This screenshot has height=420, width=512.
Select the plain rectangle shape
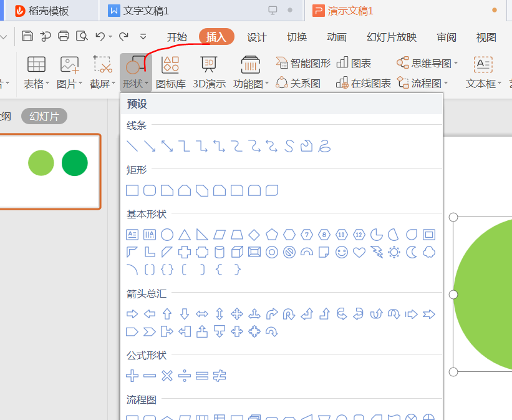pos(132,190)
